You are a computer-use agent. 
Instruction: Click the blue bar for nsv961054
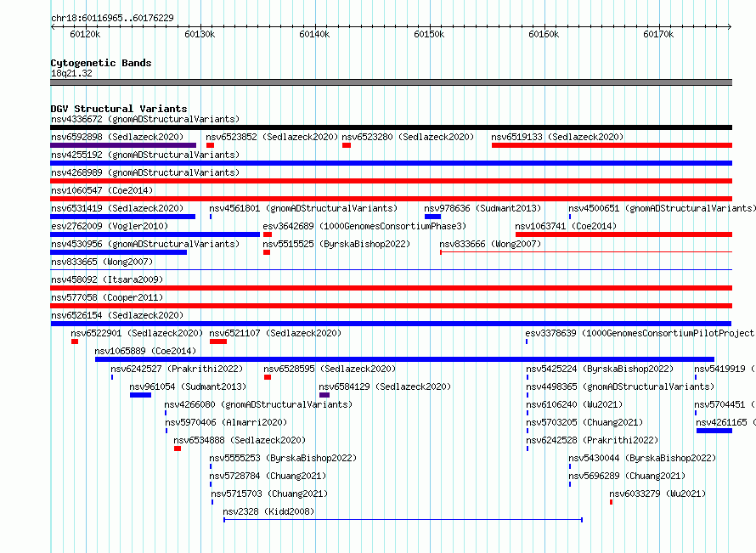pos(140,395)
